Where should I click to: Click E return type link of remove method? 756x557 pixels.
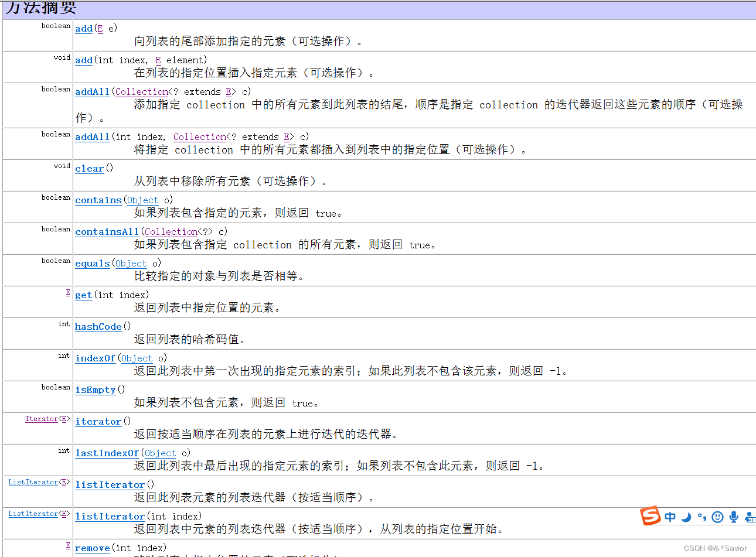coord(68,545)
